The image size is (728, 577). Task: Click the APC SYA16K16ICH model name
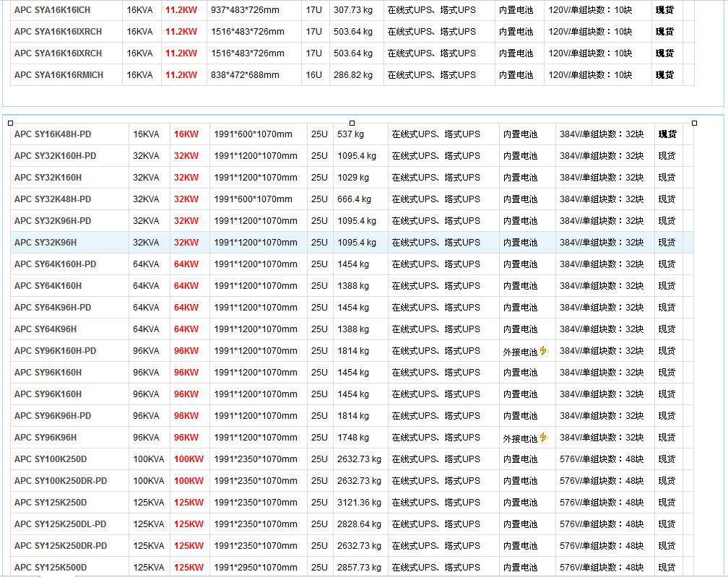coord(52,10)
